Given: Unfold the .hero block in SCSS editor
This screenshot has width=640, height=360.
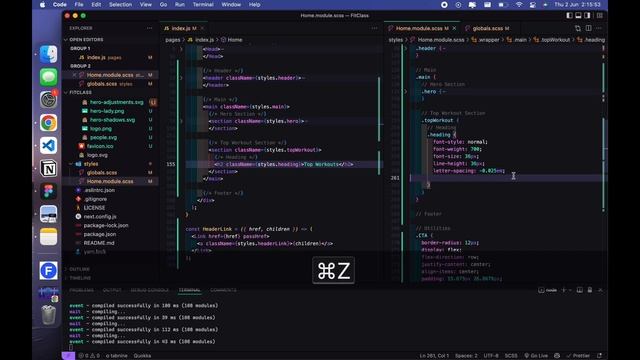Looking at the screenshot, I should (405, 92).
